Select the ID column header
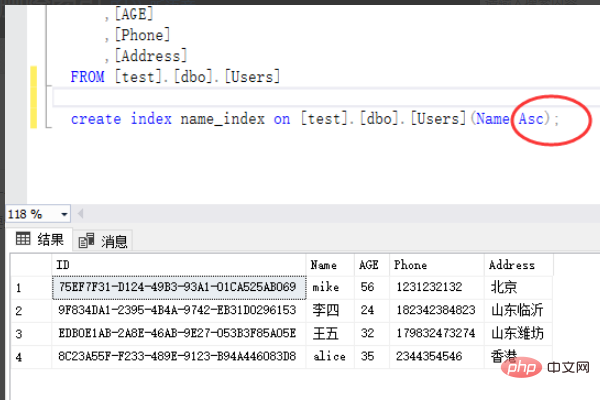This screenshot has width=600, height=400. tap(179, 265)
